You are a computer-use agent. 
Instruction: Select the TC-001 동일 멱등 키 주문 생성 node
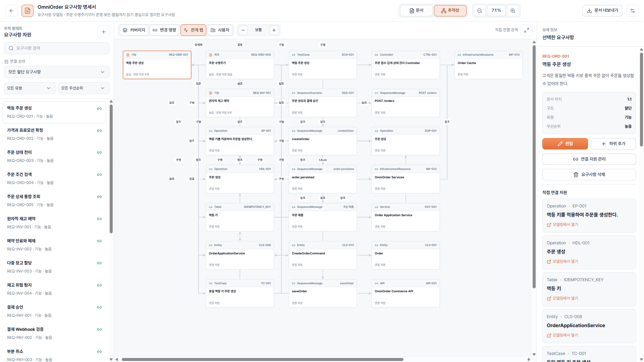(240, 294)
